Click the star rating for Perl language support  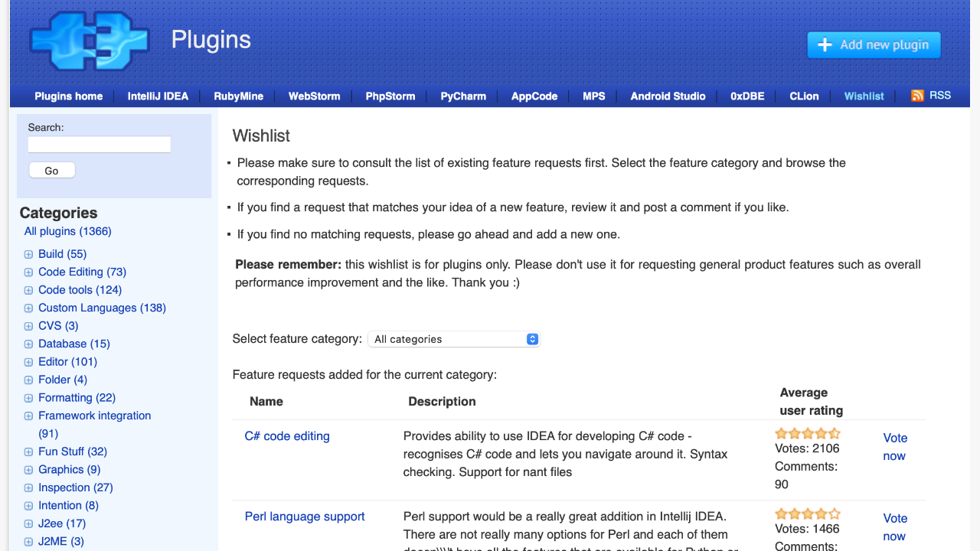click(808, 514)
